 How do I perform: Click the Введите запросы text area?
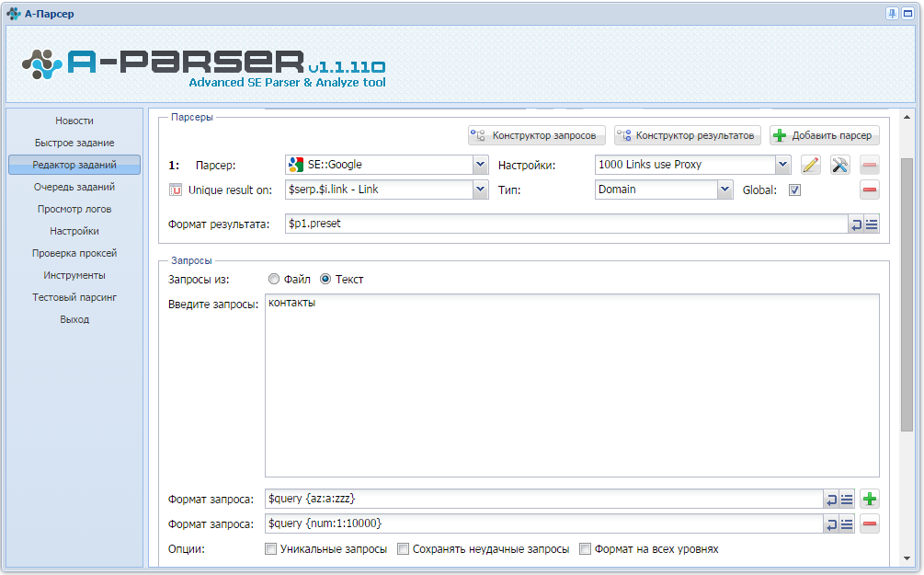coord(572,385)
